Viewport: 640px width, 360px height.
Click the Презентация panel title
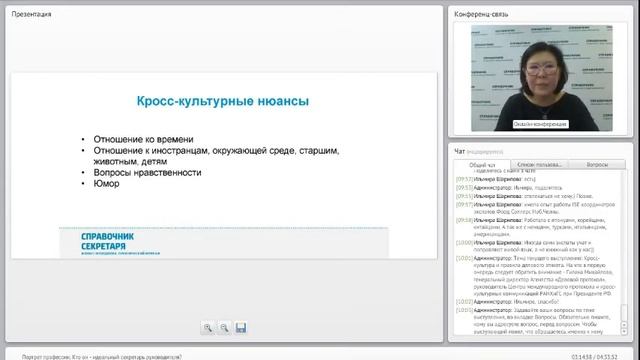point(31,14)
